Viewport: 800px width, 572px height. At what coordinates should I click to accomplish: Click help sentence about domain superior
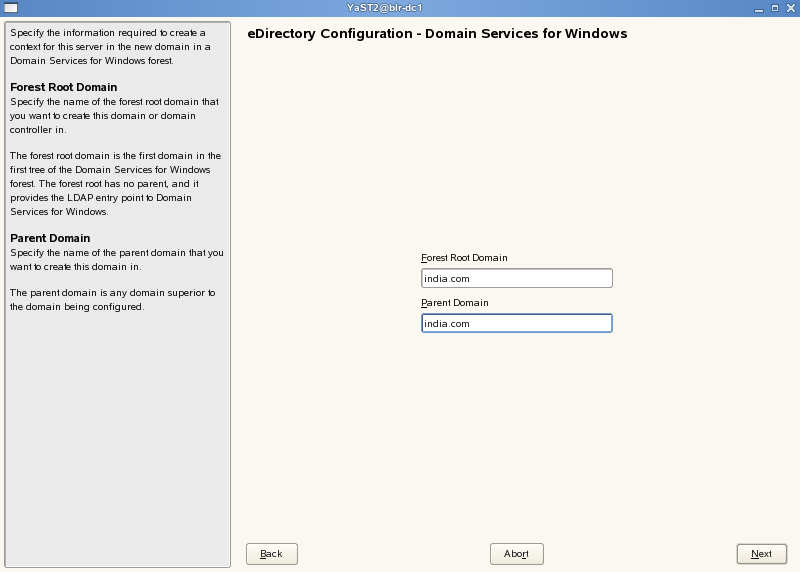tap(112, 299)
